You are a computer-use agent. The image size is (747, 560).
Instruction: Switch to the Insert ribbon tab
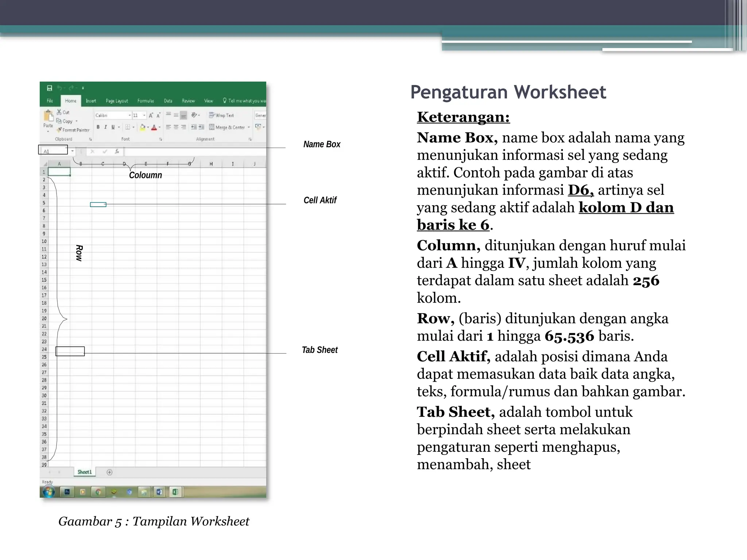click(91, 101)
